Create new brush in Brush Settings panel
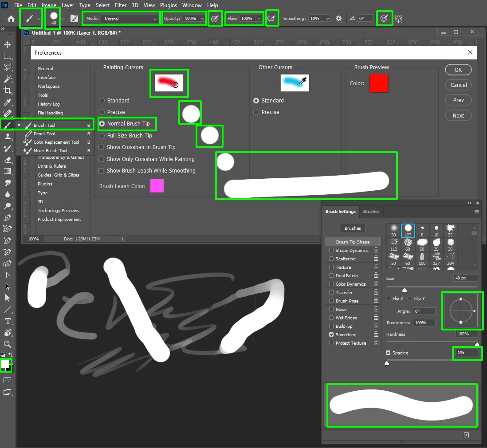The height and width of the screenshot is (448, 487). point(466,435)
